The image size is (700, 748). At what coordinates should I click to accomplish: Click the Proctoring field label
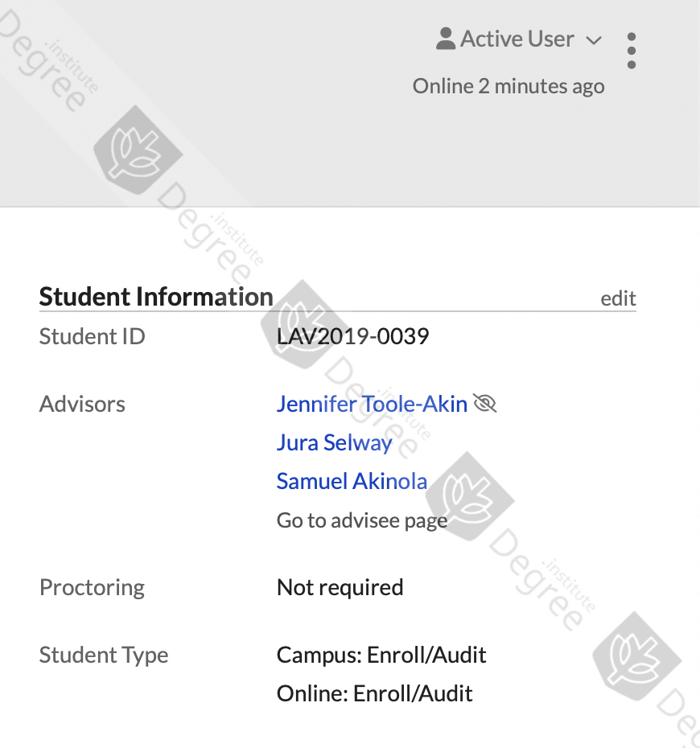pyautogui.click(x=92, y=587)
